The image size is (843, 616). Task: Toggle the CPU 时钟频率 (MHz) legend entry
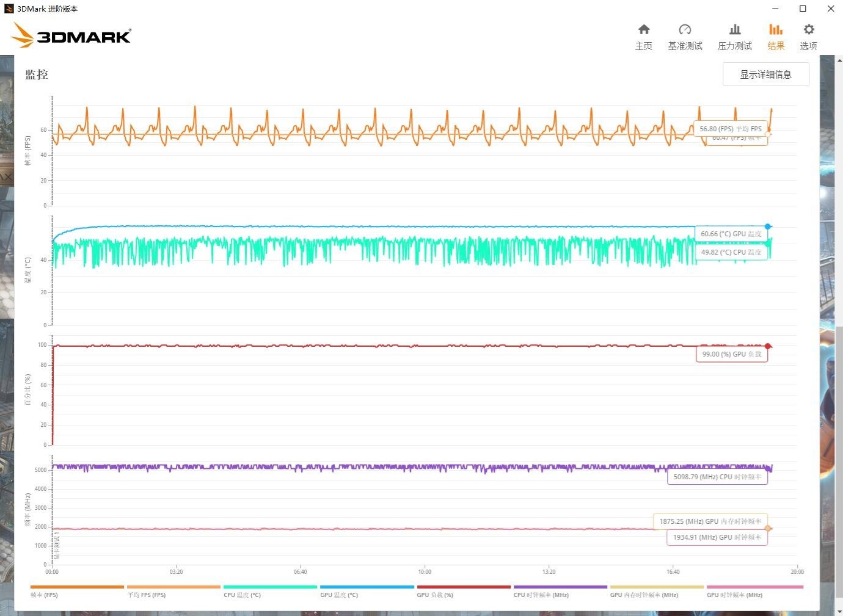[541, 595]
